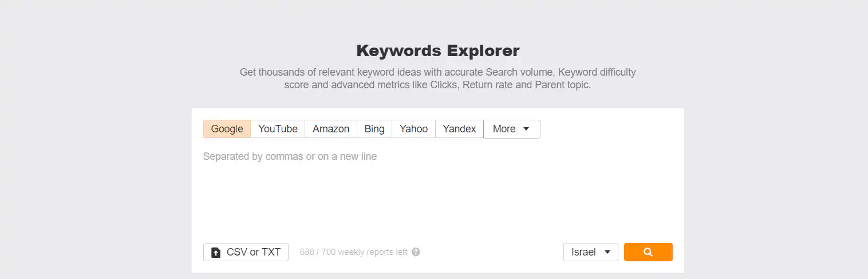
Task: Choose the Amazon tab
Action: click(331, 129)
